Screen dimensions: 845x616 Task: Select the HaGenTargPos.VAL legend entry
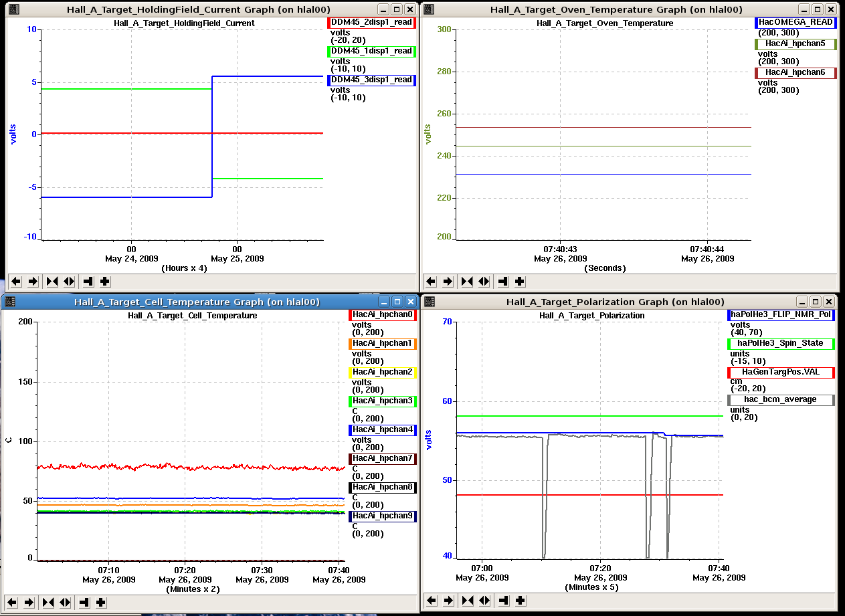(x=781, y=373)
